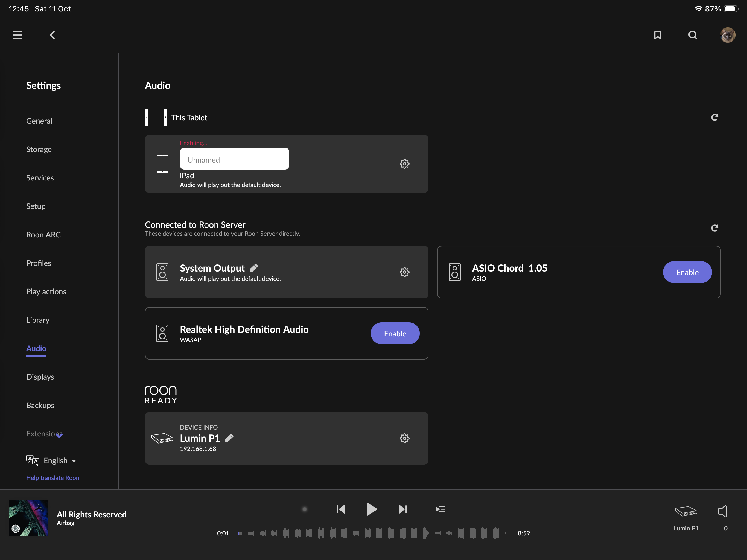Open the Roon ARC settings section

click(43, 235)
